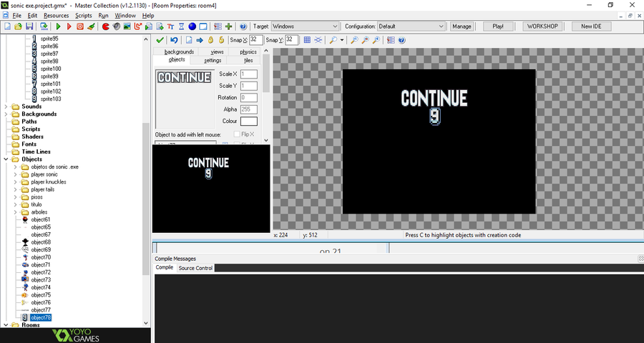Expand the 'player sonic' folder
The image size is (644, 343).
coord(15,174)
